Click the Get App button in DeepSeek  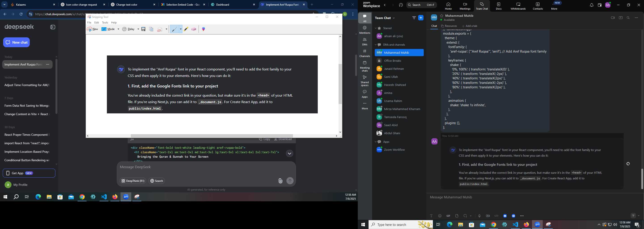pyautogui.click(x=29, y=173)
